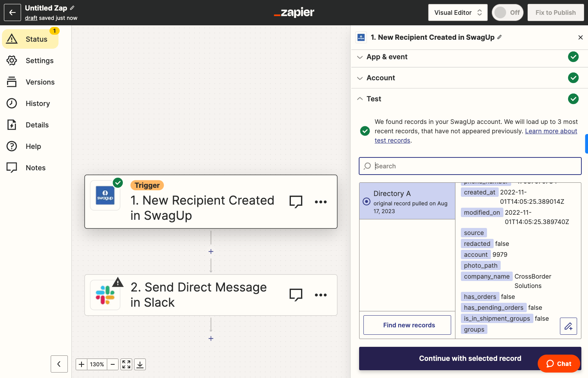588x378 pixels.
Task: Collapse the left sidebar chevron
Action: click(59, 364)
